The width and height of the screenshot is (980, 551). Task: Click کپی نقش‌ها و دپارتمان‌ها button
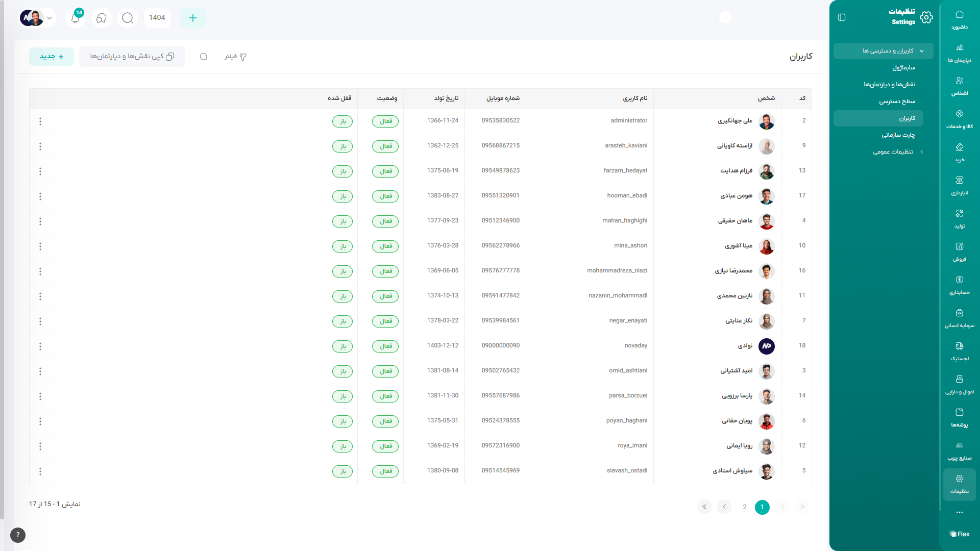(x=132, y=57)
